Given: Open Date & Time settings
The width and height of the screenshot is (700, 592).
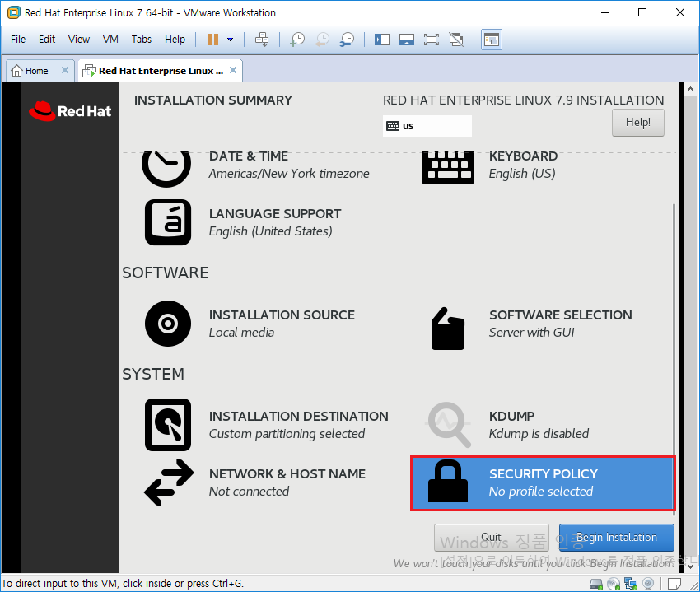Looking at the screenshot, I should pyautogui.click(x=249, y=156).
